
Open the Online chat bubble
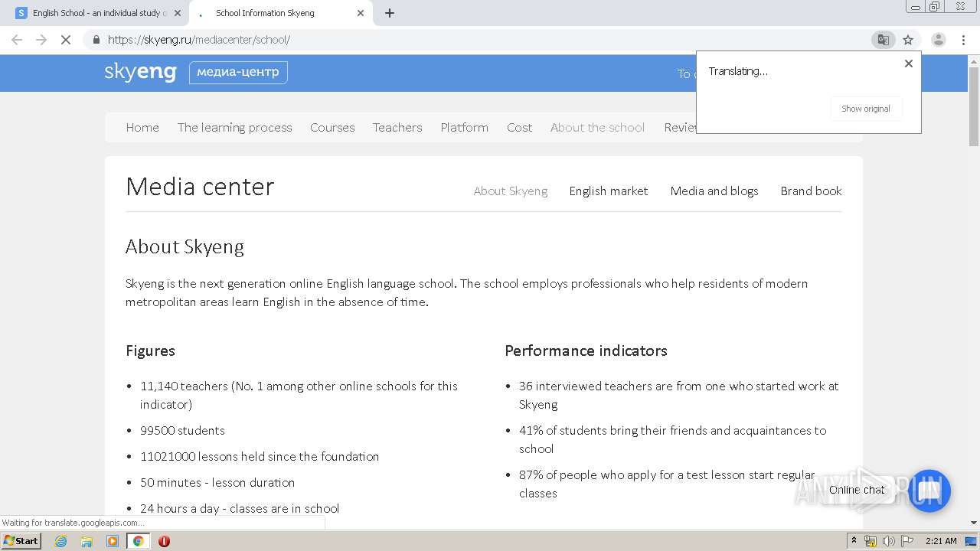929,491
